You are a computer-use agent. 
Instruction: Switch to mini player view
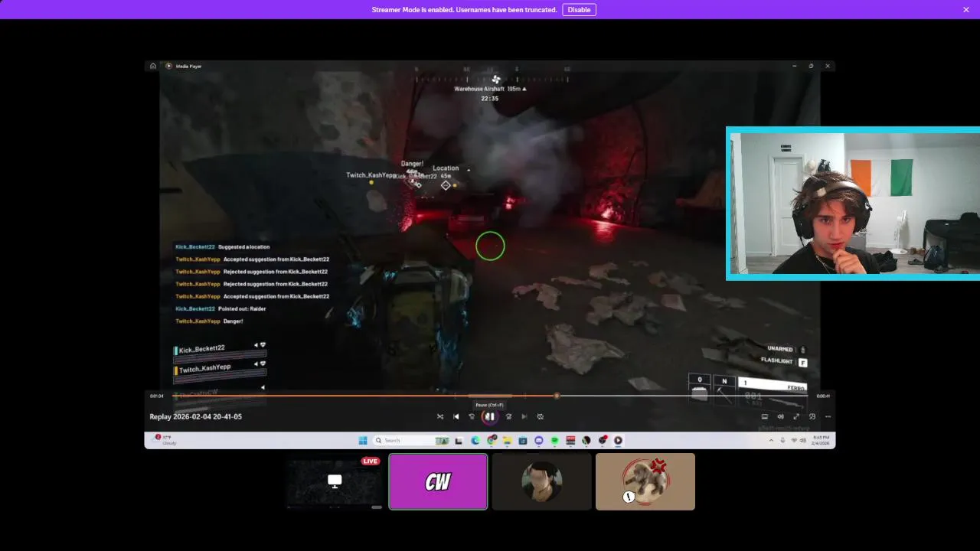point(812,416)
